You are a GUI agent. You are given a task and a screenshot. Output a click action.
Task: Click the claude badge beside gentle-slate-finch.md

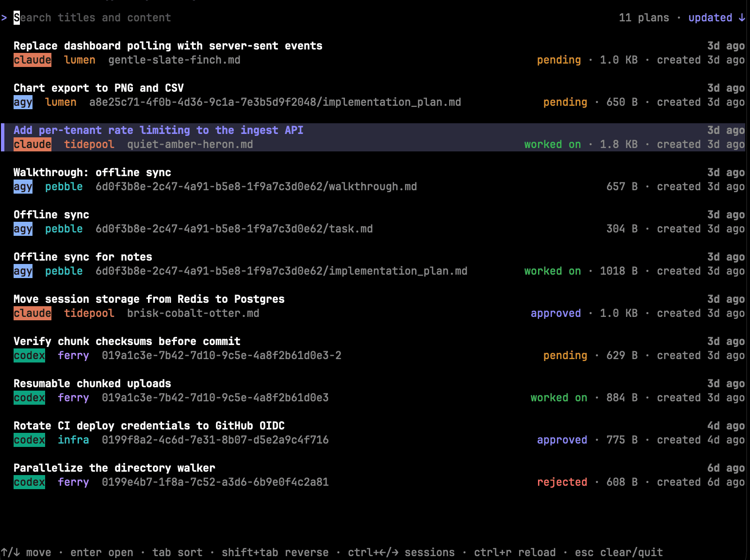33,60
